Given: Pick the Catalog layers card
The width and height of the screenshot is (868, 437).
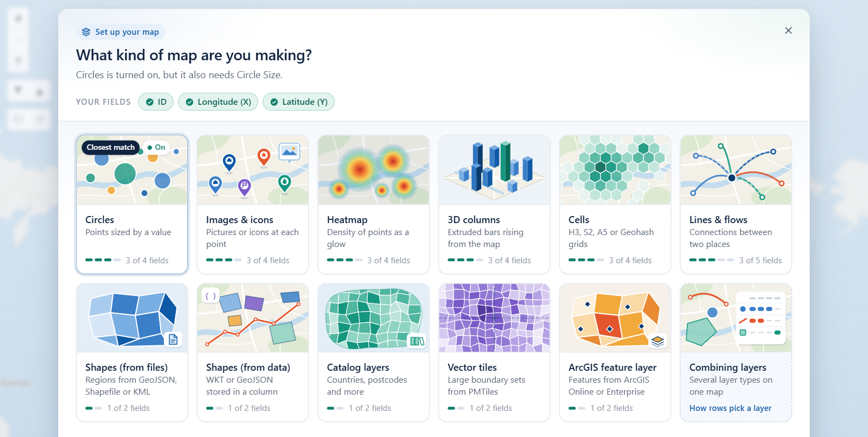Looking at the screenshot, I should point(374,352).
